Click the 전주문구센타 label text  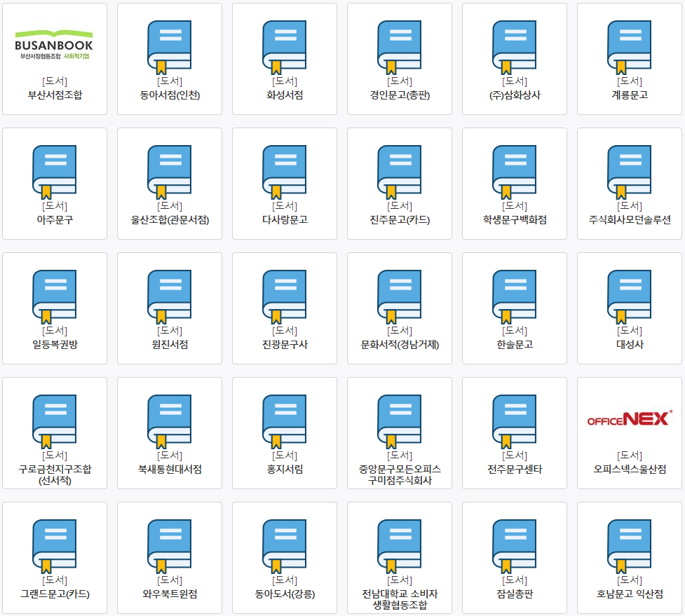point(514,470)
